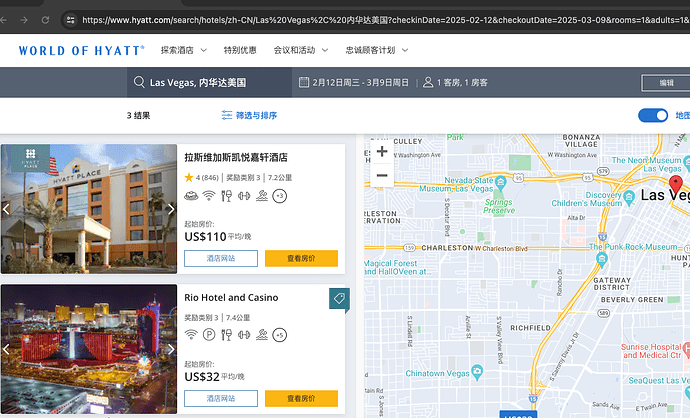The height and width of the screenshot is (418, 690).
Task: Click 酒店网站 for Hyatt Place
Action: click(221, 258)
